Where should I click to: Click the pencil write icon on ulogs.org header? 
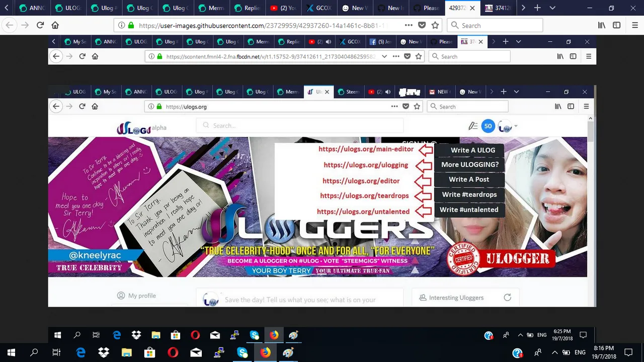(x=472, y=126)
